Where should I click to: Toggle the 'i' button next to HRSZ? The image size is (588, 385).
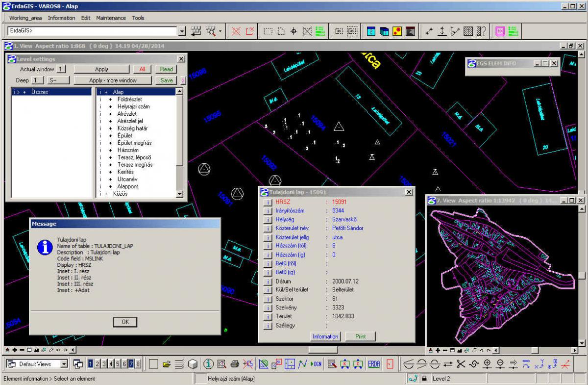click(268, 202)
